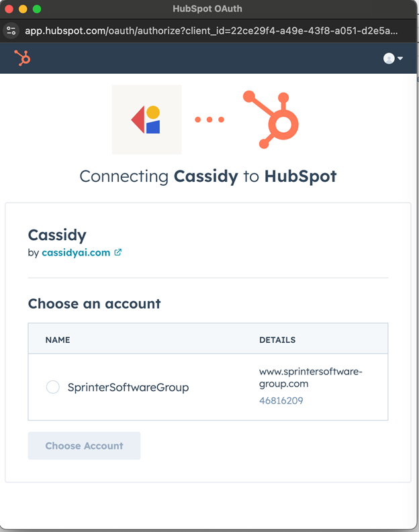Click the DETAILS column header
The height and width of the screenshot is (532, 419).
[x=277, y=340]
